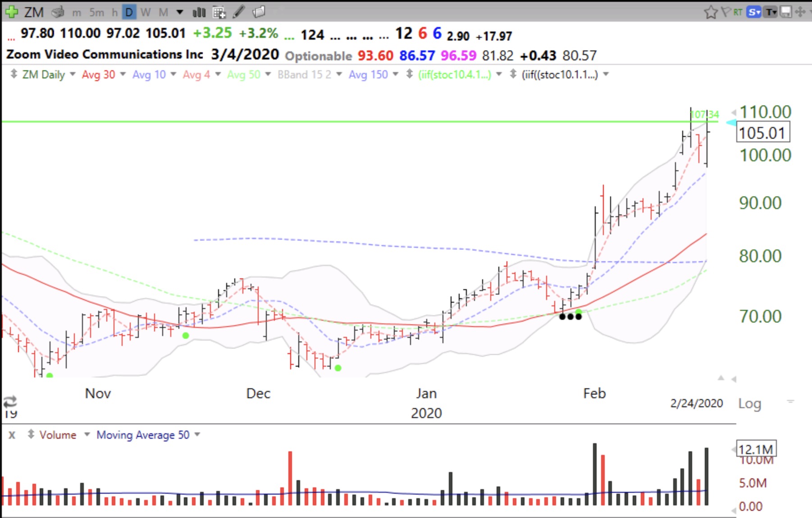The width and height of the screenshot is (812, 518).
Task: Click the chart template folder icon
Action: 259,12
